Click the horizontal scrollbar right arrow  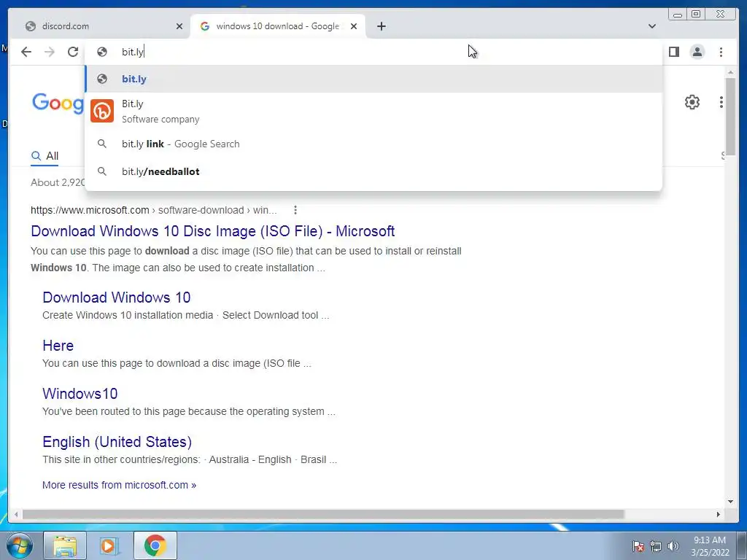pos(718,514)
